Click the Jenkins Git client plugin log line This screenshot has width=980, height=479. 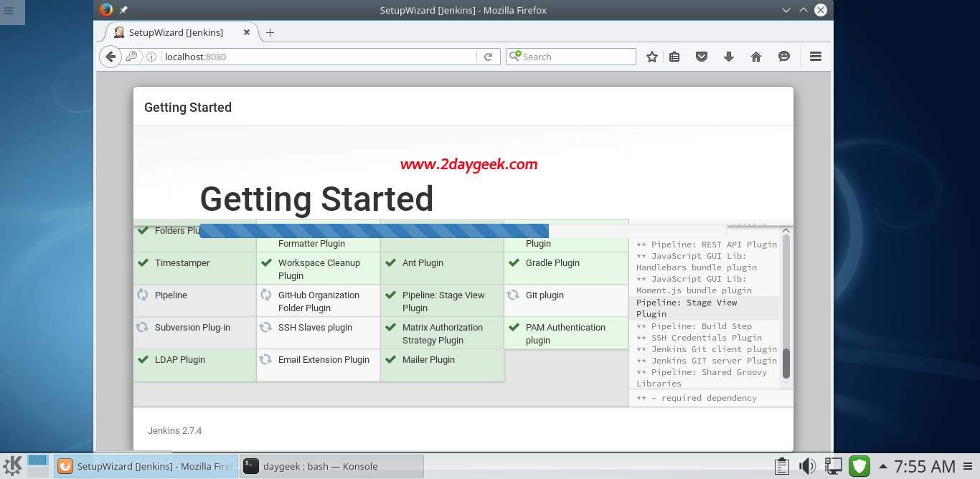coord(707,349)
